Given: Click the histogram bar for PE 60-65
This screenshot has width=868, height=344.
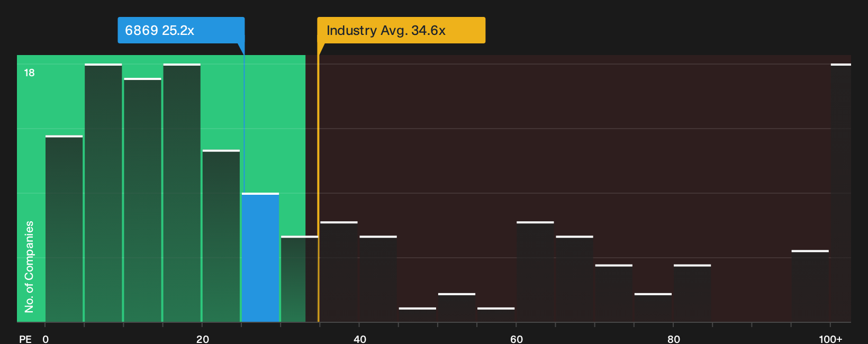Looking at the screenshot, I should (535, 271).
